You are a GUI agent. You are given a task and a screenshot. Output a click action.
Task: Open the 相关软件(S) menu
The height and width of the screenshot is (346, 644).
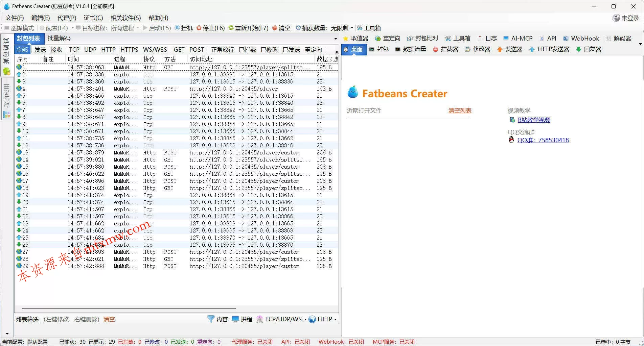tap(125, 18)
